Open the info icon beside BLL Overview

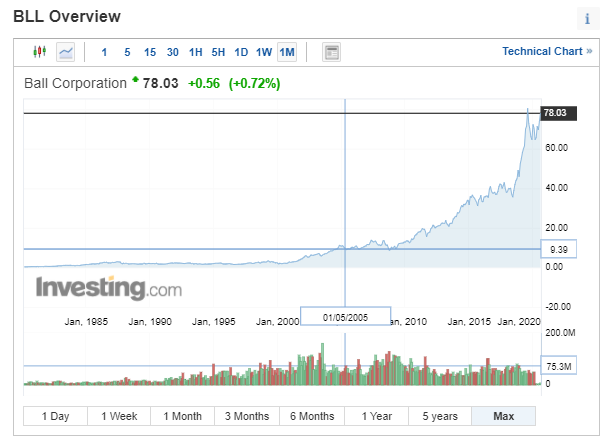click(587, 18)
